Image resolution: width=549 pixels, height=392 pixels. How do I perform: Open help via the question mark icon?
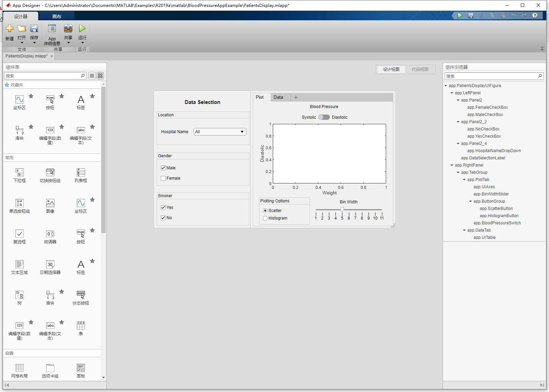(x=535, y=15)
